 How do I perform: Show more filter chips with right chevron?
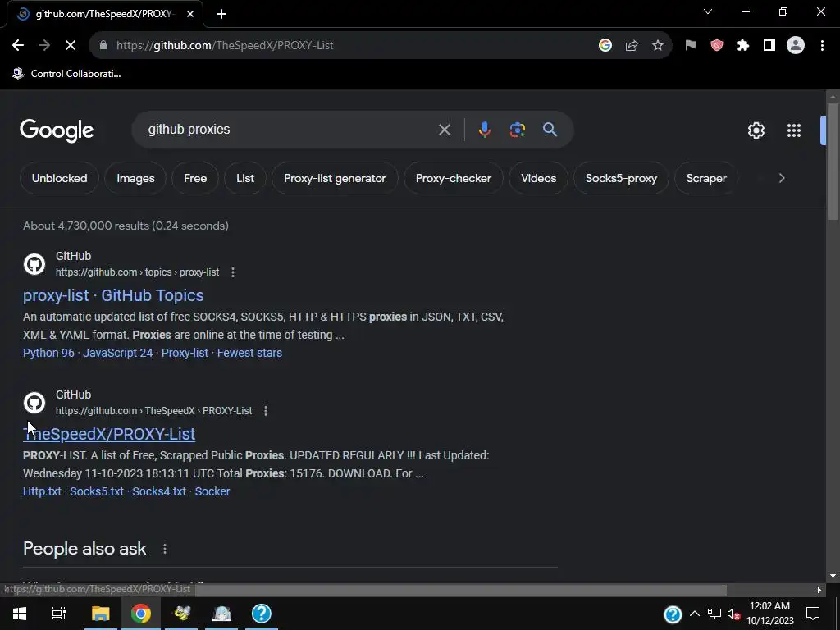782,178
